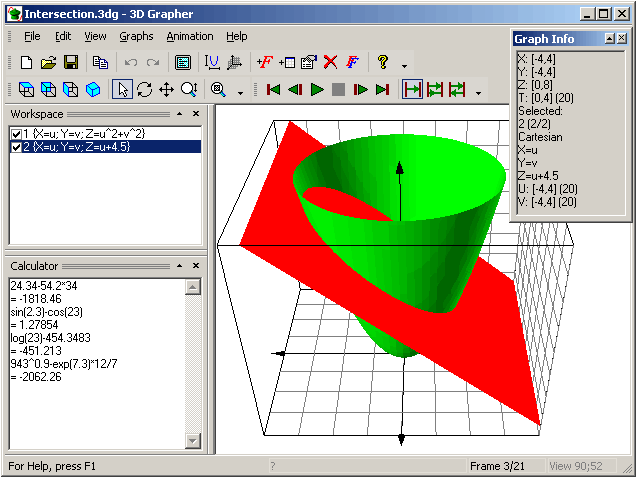Jump to first animation frame

click(x=273, y=89)
